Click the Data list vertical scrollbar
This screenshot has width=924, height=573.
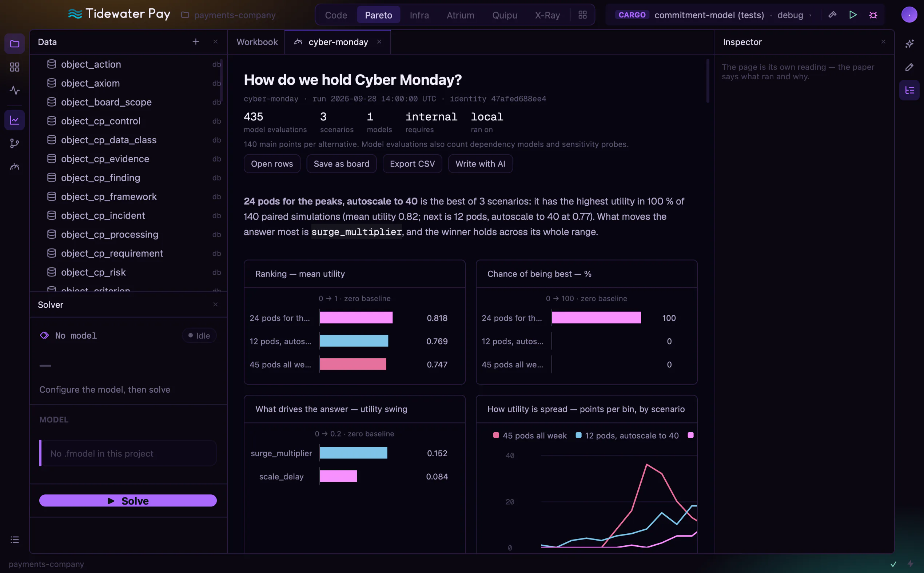point(221,80)
